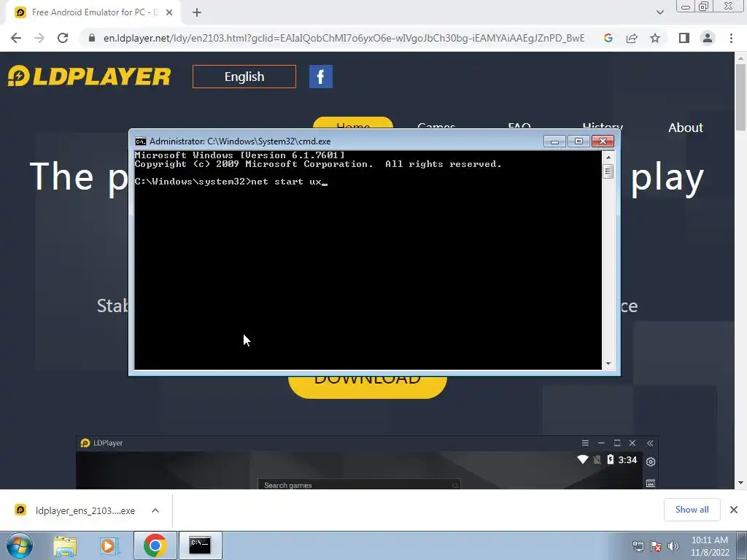Toggle Chrome side panel
Image resolution: width=747 pixels, height=560 pixels.
(x=684, y=38)
